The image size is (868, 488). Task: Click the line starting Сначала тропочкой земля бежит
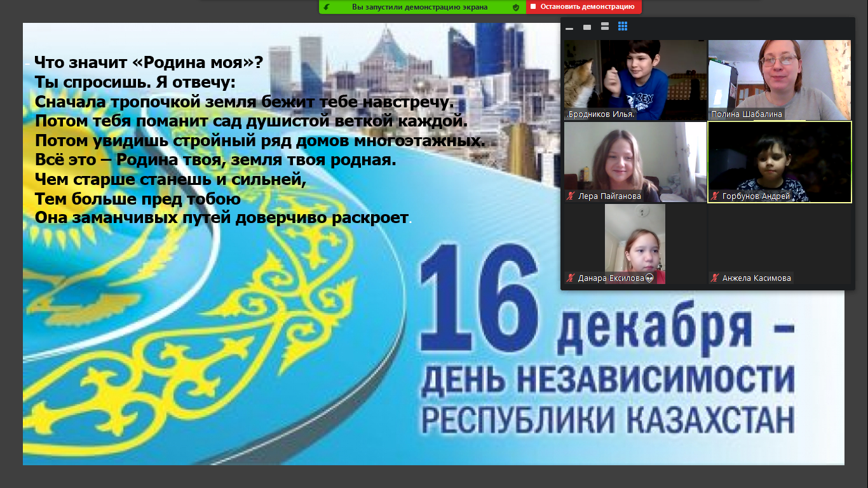(x=244, y=102)
